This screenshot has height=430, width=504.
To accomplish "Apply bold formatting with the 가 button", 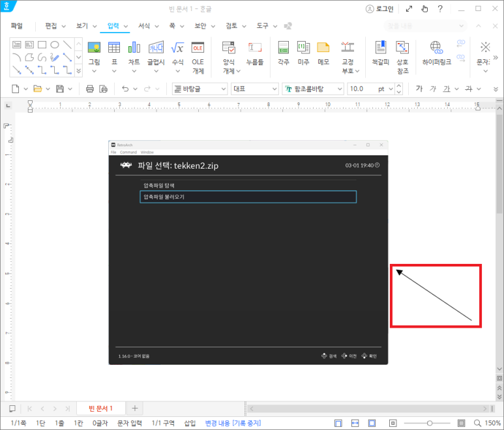I will [419, 89].
